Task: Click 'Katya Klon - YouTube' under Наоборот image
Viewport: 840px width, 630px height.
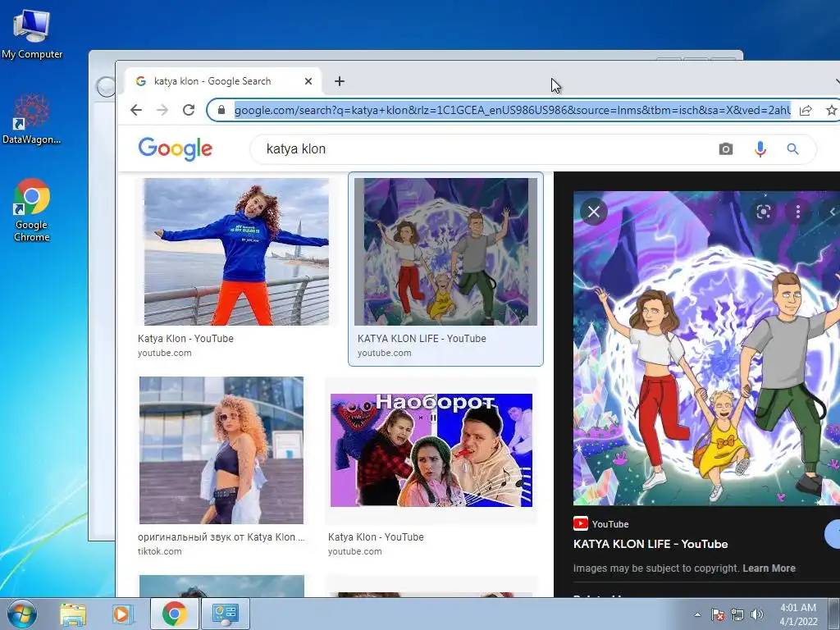Action: click(376, 536)
